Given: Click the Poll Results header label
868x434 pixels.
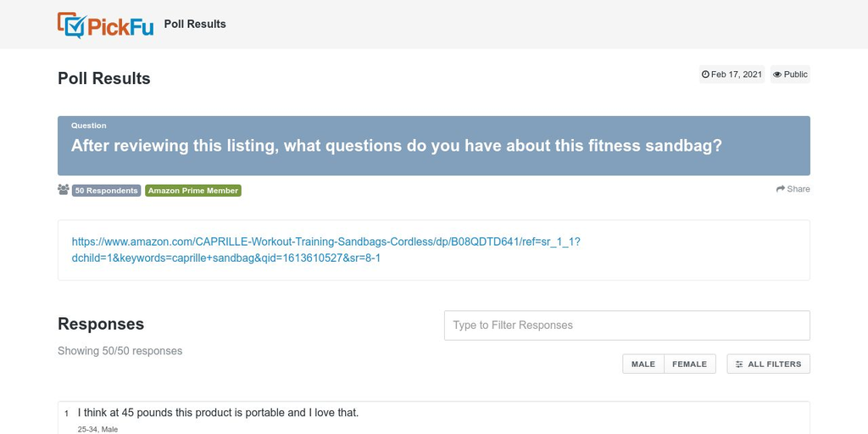Looking at the screenshot, I should [195, 25].
